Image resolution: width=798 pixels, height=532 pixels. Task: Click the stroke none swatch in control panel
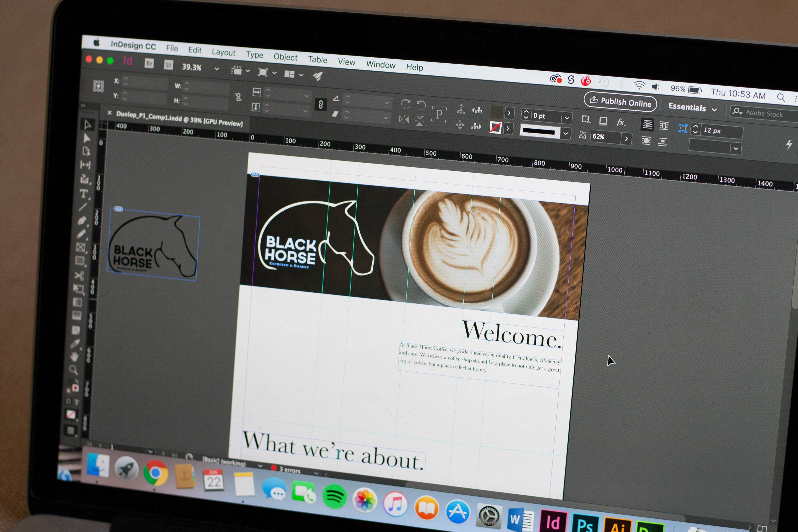coord(495,128)
